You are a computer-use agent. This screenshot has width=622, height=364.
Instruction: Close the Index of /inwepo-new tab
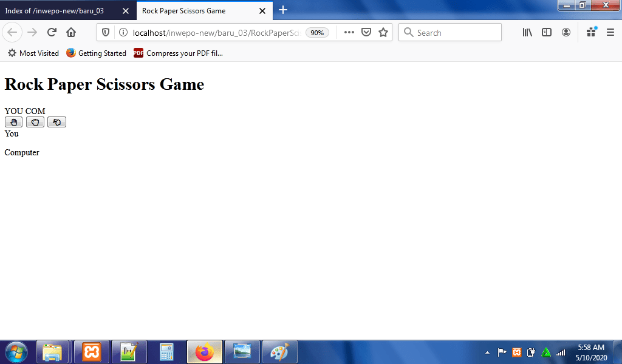(x=126, y=11)
